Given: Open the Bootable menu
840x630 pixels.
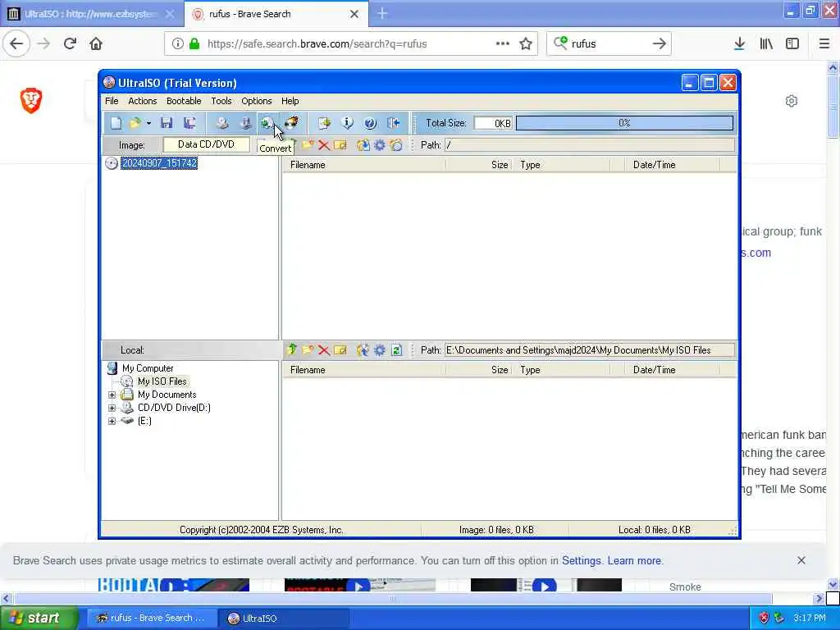Looking at the screenshot, I should point(184,101).
